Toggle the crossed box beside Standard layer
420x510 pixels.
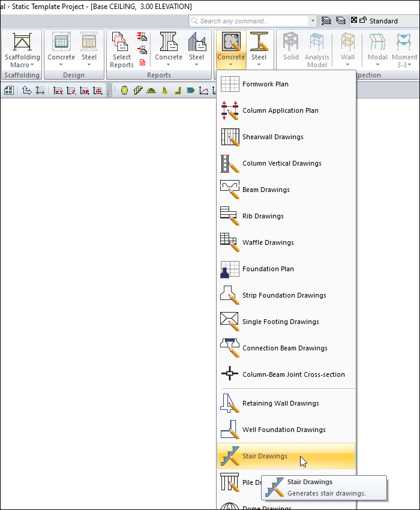(x=354, y=20)
